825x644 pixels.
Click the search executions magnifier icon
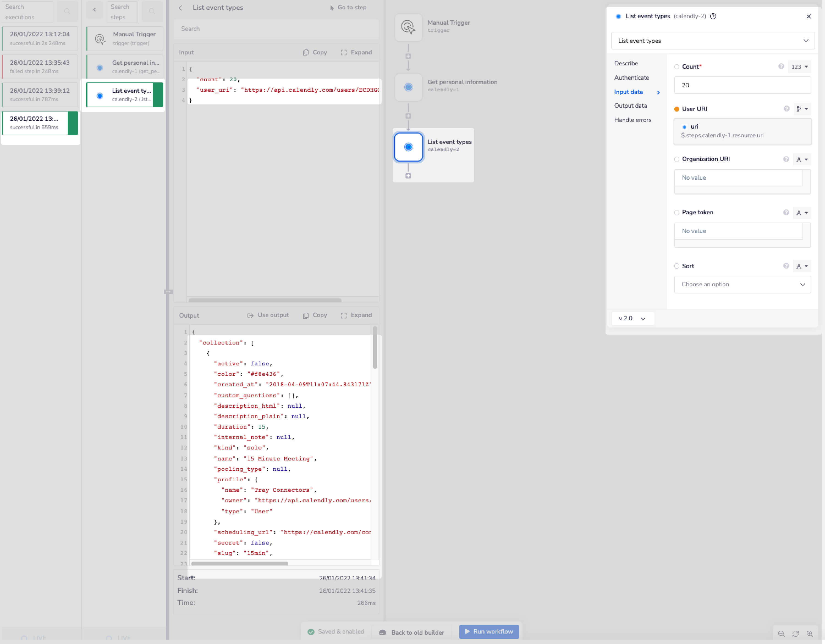(x=67, y=11)
